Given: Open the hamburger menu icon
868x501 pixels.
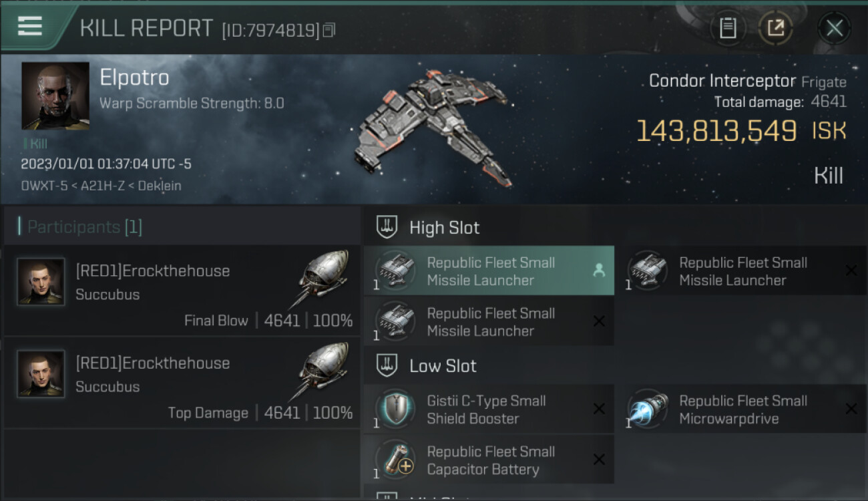Looking at the screenshot, I should (29, 26).
